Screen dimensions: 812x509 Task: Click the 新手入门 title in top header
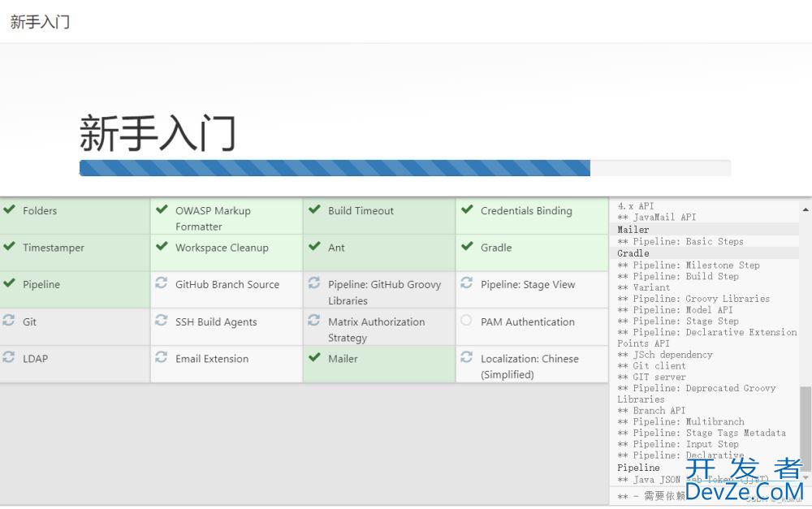40,22
